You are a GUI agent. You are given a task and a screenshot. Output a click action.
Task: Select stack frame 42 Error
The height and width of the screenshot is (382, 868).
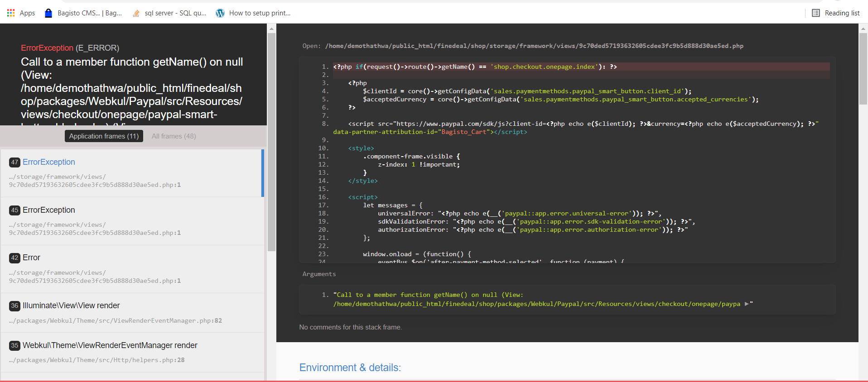[x=132, y=269]
